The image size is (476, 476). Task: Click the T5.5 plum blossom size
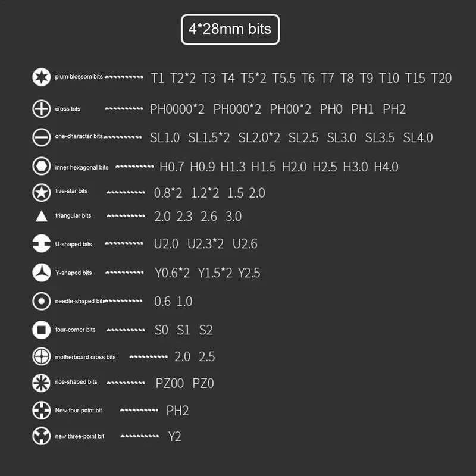[x=284, y=78]
